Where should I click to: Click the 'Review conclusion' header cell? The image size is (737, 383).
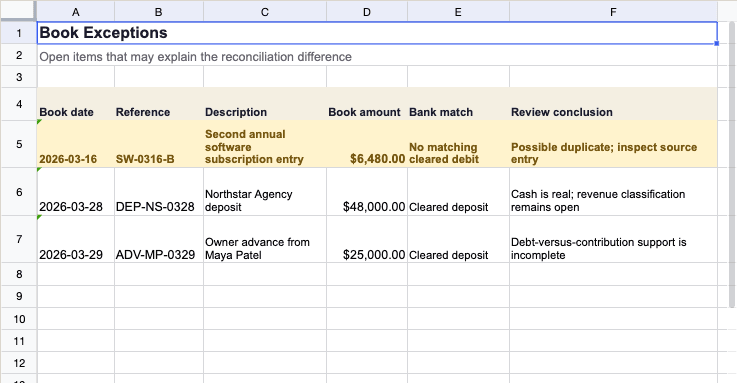tap(613, 104)
